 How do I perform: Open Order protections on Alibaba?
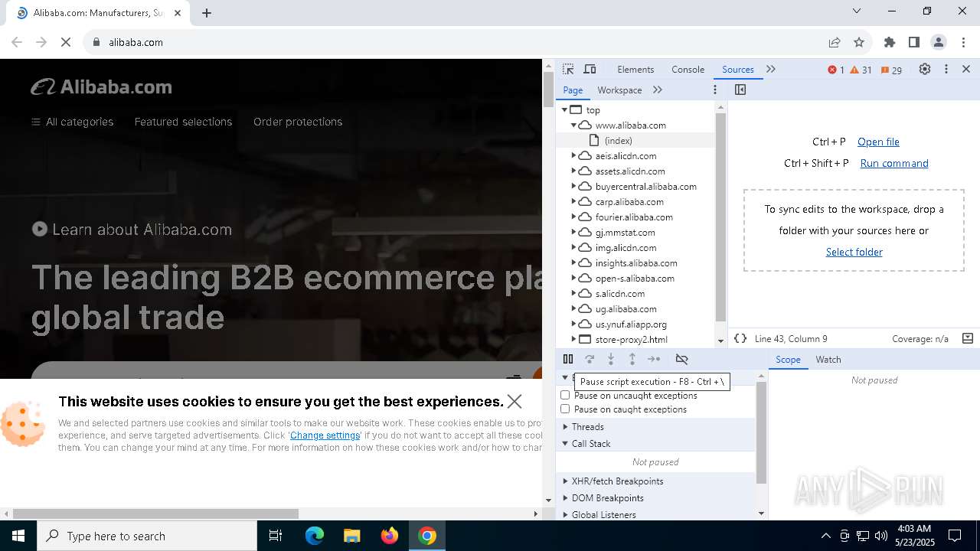298,122
